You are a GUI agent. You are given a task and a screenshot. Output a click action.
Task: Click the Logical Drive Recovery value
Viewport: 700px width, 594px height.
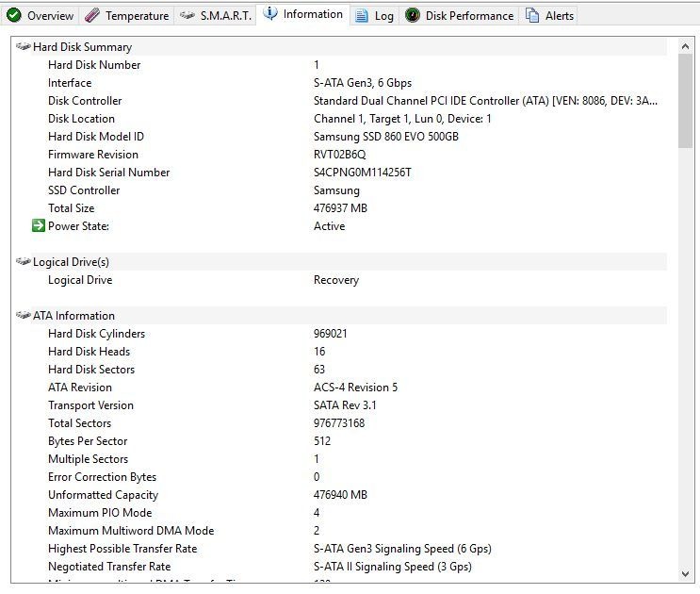[x=335, y=280]
